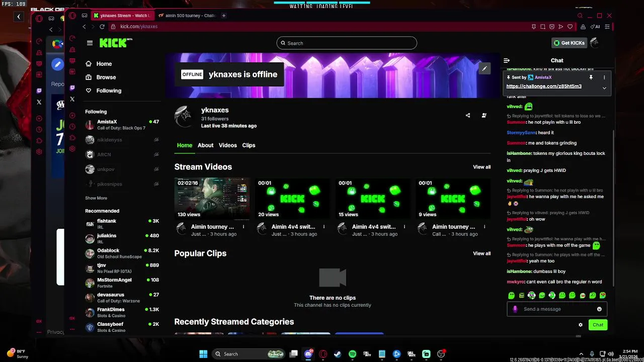This screenshot has height=362, width=644.
Task: Bookmark page with heart icon in address bar
Action: point(570,27)
